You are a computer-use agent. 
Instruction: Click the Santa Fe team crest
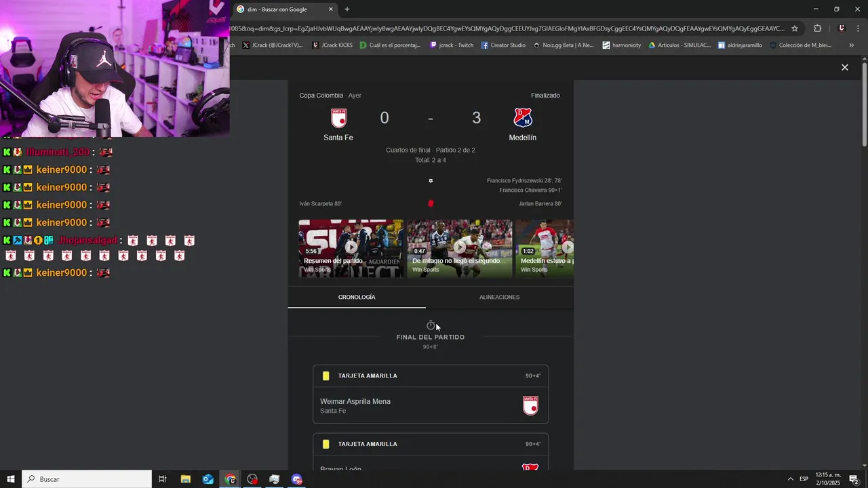coord(338,119)
